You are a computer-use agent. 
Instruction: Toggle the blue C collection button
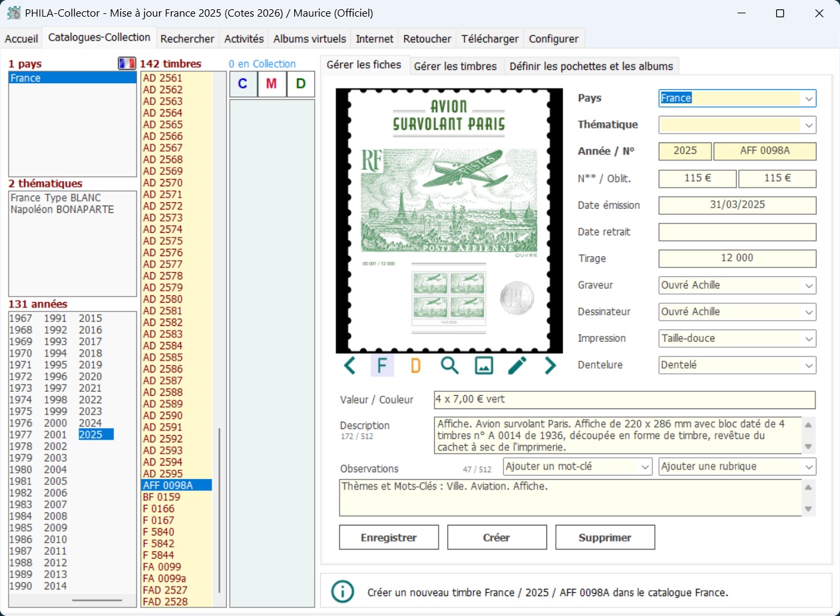[243, 84]
